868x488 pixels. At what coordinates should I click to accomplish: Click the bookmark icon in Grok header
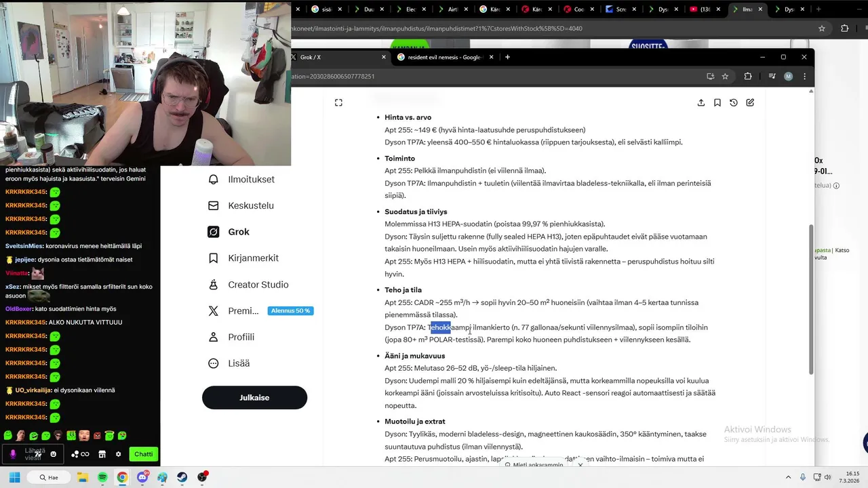click(x=717, y=102)
